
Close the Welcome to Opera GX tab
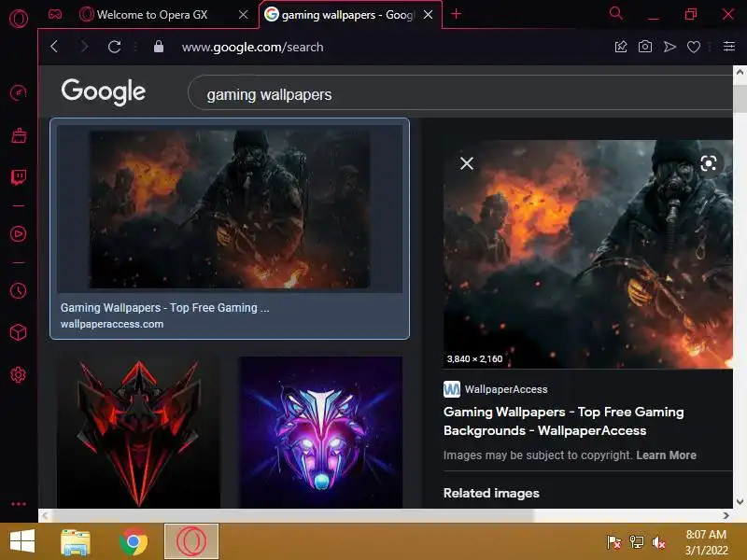click(x=243, y=15)
